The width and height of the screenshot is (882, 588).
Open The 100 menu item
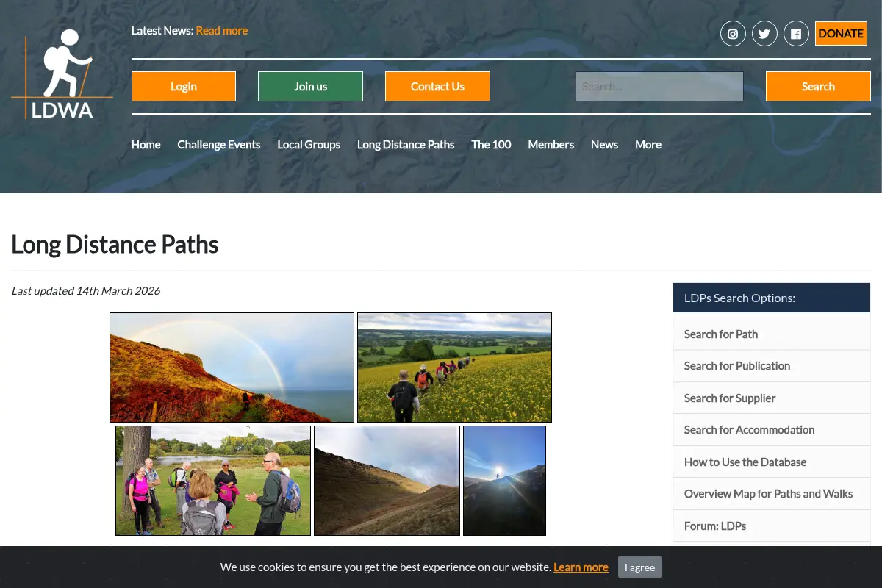point(491,145)
